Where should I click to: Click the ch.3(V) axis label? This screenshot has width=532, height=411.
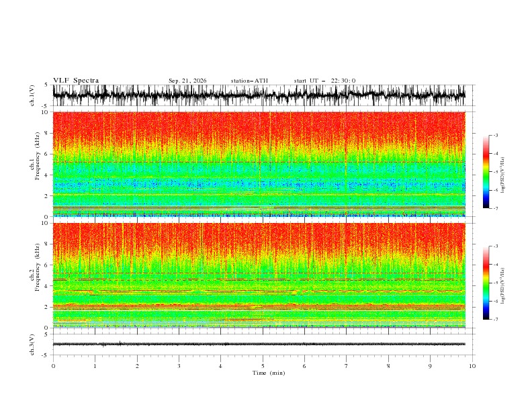click(32, 345)
